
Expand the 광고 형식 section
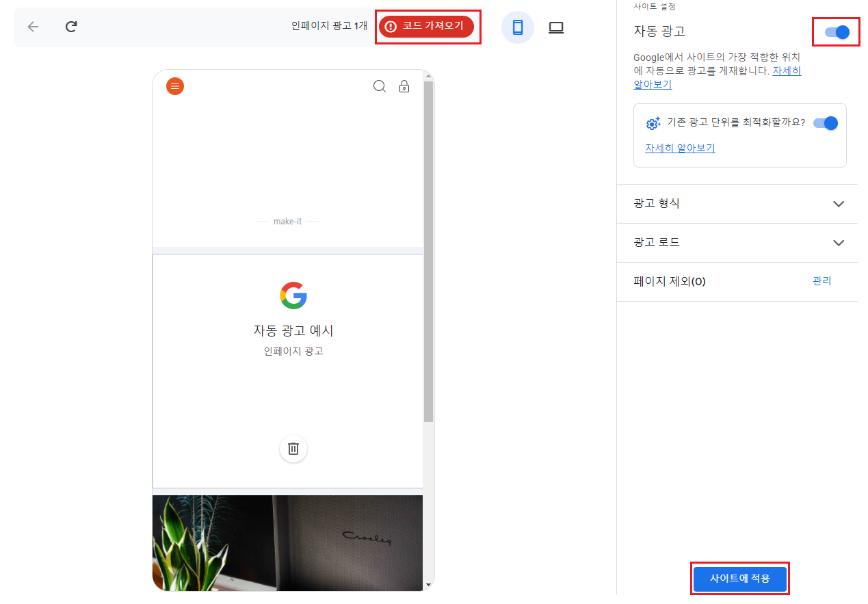coord(737,204)
